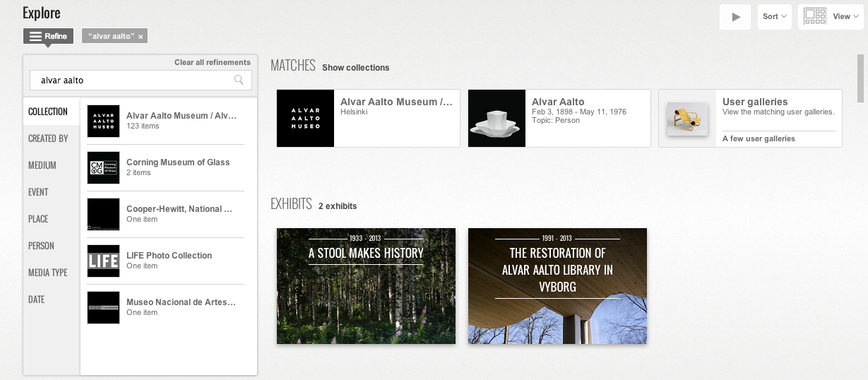Screen dimensions: 868x380
Task: Click the armchair user galleries thumbnail
Action: pos(687,118)
